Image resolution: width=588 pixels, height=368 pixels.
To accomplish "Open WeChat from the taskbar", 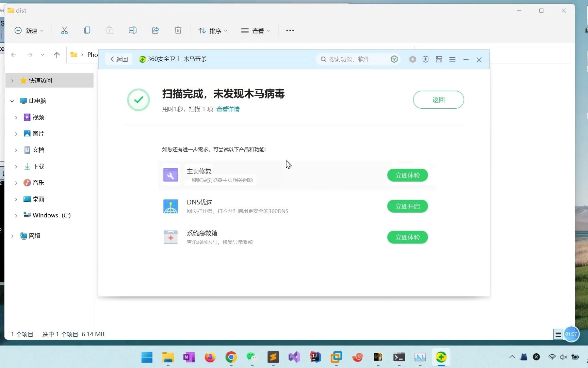I will click(x=252, y=357).
